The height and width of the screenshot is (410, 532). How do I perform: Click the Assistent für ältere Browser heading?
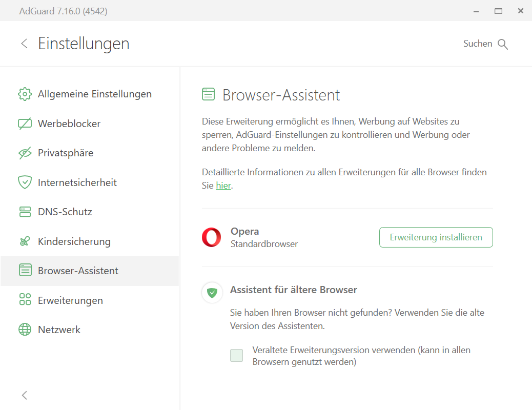point(294,290)
